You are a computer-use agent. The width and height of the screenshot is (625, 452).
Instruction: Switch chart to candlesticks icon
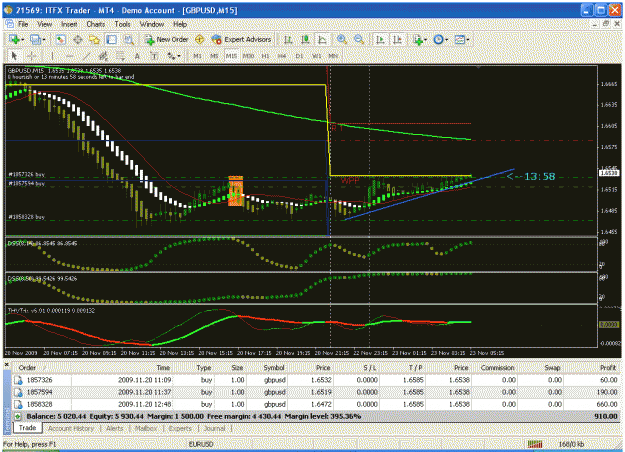point(305,39)
